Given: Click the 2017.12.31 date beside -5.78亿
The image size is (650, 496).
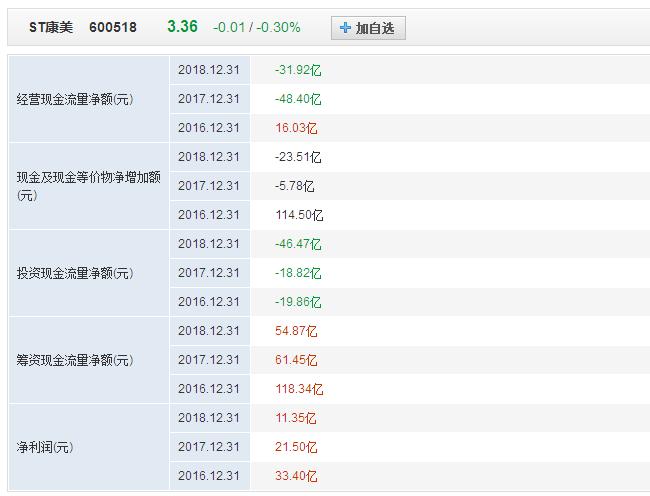Looking at the screenshot, I should pos(209,186).
